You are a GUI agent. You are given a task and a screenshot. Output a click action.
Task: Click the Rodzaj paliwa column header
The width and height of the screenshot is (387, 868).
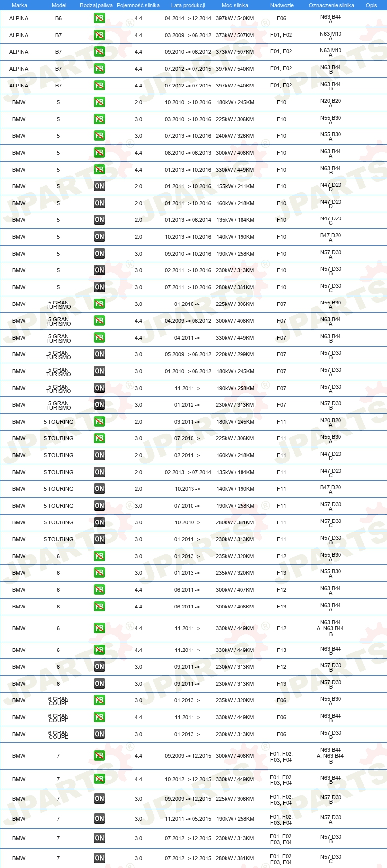pyautogui.click(x=96, y=5)
